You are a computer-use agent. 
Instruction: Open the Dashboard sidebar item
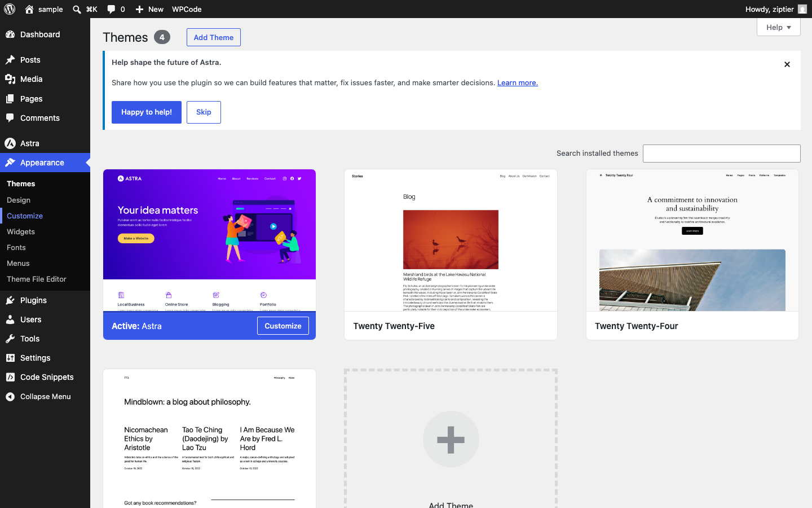(45, 34)
